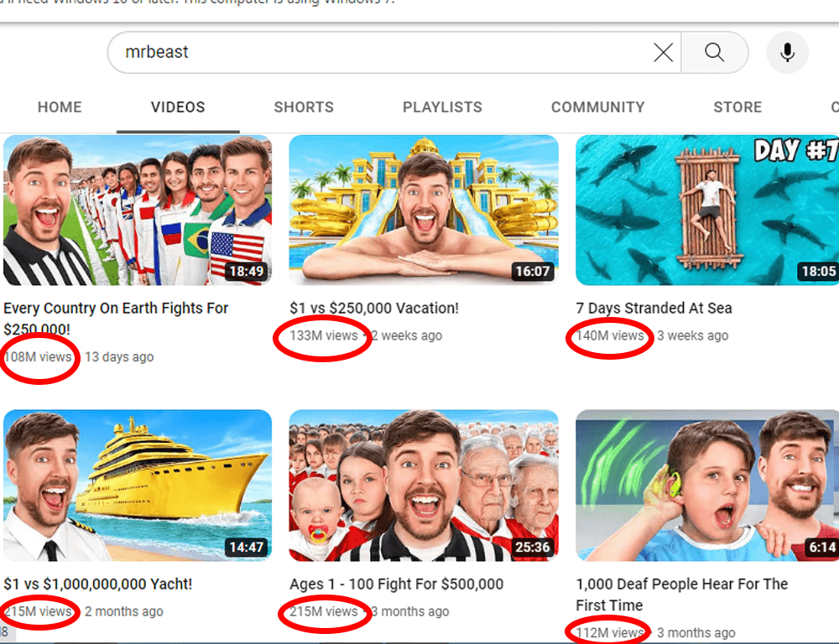Click the 25:36 duration badge
Image resolution: width=839 pixels, height=644 pixels.
[x=533, y=548]
